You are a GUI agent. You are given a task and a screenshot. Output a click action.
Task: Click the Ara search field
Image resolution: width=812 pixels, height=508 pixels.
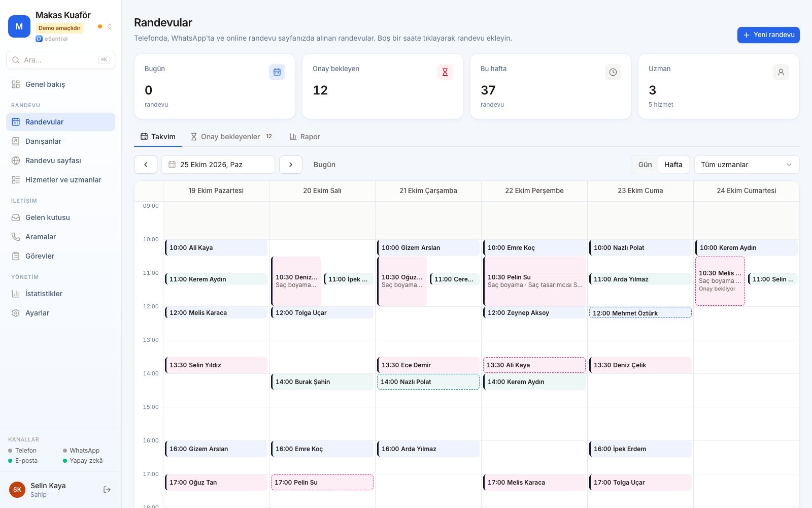61,60
